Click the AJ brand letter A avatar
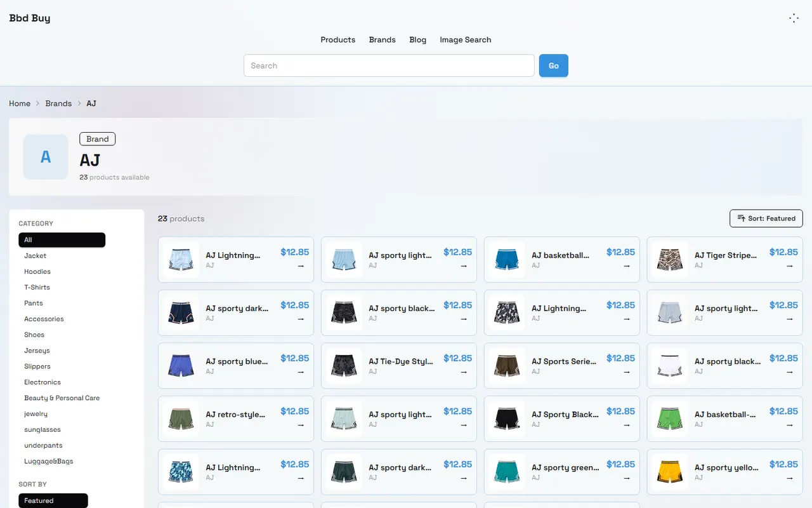 pos(46,157)
